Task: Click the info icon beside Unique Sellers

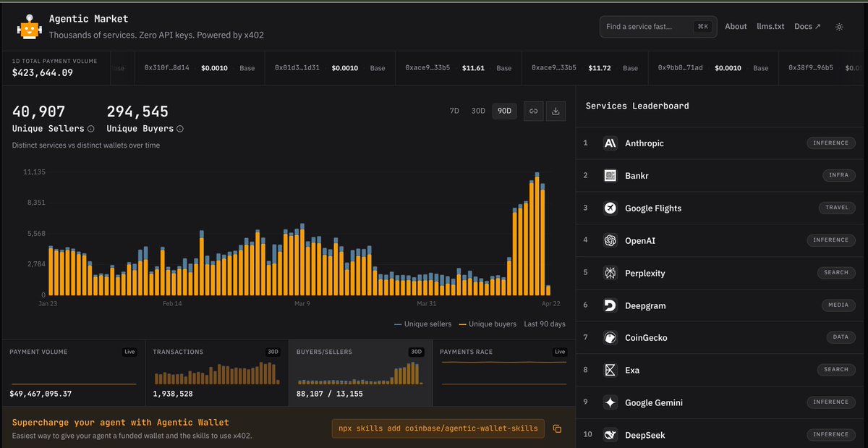Action: pyautogui.click(x=90, y=129)
